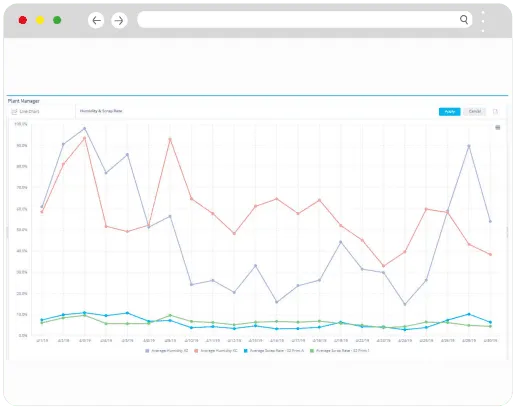Screen dimensions: 516x409
Task: Click the Plant Manager heading
Action: coord(24,101)
